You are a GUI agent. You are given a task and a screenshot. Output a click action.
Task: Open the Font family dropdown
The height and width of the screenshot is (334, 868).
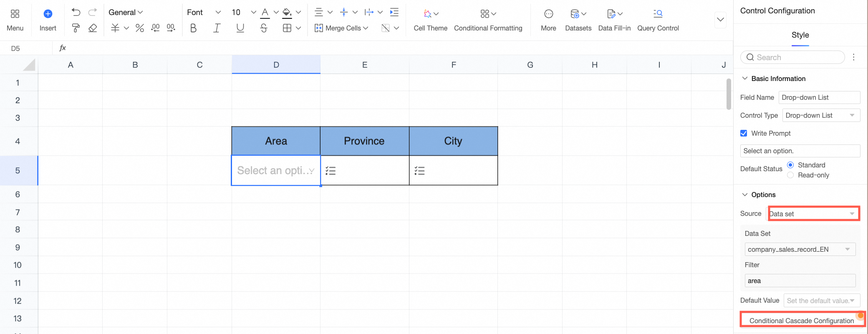pos(204,12)
